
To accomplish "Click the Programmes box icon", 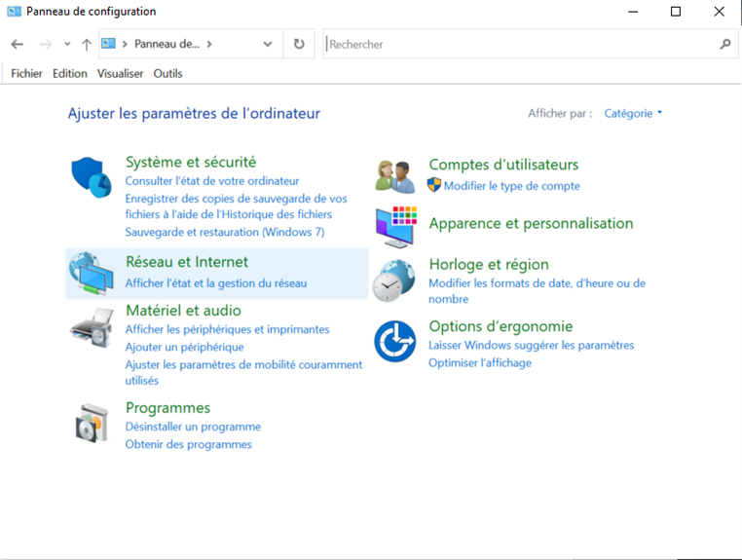I will (93, 423).
